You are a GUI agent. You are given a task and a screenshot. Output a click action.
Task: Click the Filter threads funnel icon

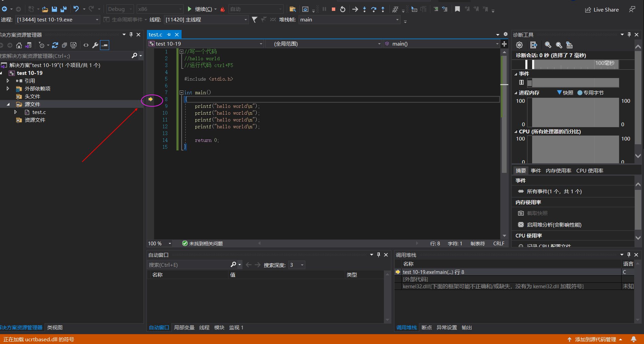point(254,20)
